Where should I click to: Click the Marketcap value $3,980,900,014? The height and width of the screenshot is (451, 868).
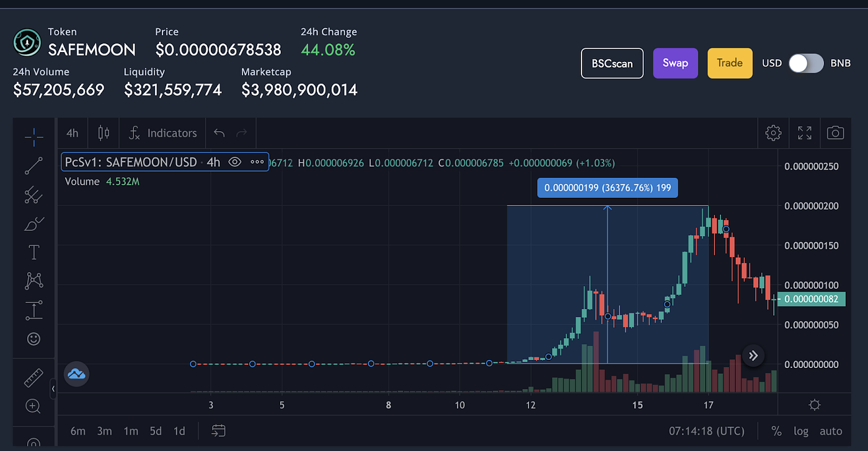[299, 90]
